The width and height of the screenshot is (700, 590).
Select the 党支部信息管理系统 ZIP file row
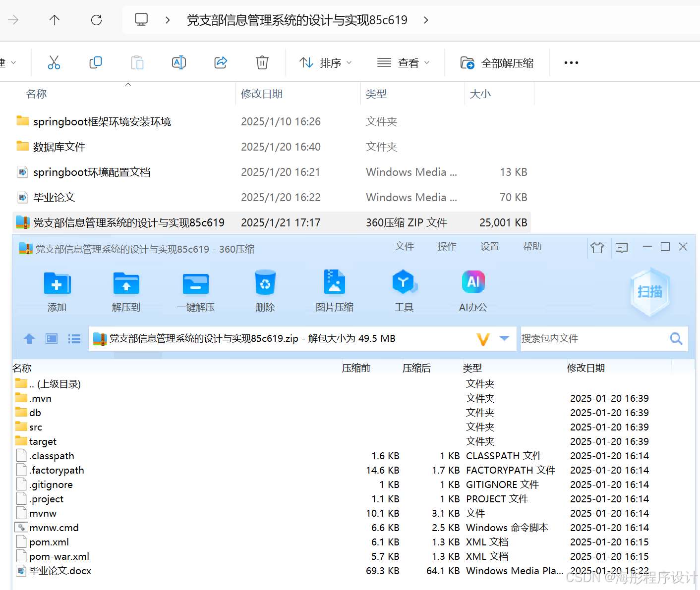pyautogui.click(x=272, y=222)
